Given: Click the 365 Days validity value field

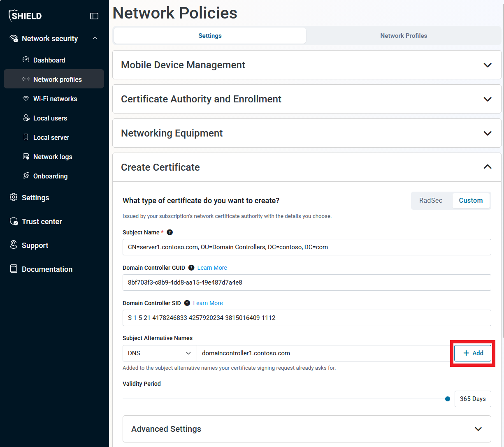Looking at the screenshot, I should click(473, 399).
